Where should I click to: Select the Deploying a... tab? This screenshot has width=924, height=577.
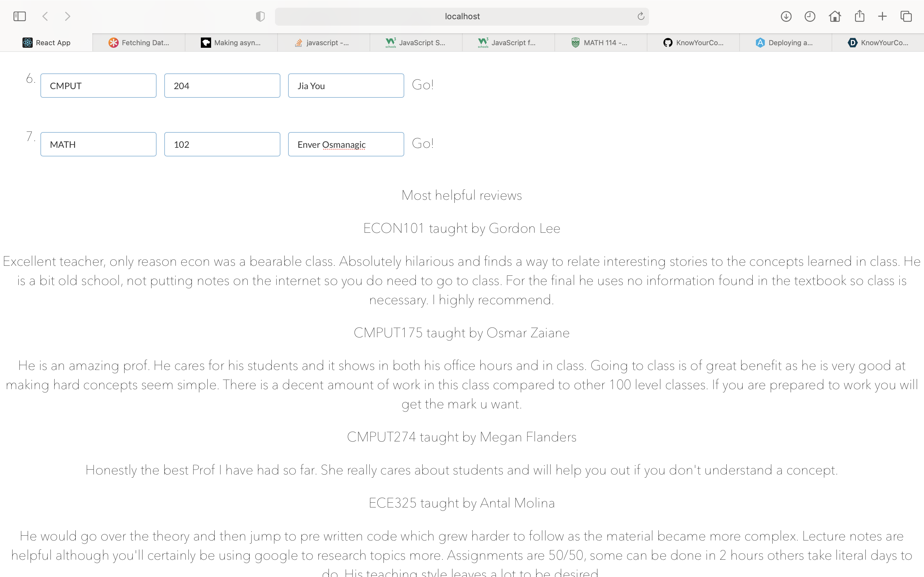[x=785, y=43]
